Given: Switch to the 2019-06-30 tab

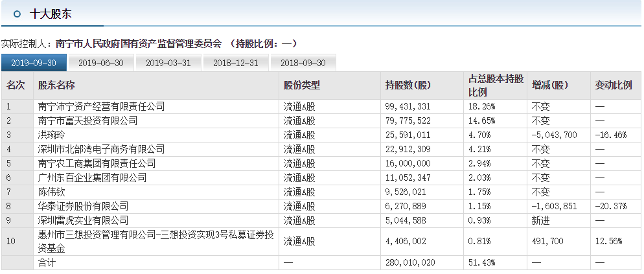Looking at the screenshot, I should point(100,63).
